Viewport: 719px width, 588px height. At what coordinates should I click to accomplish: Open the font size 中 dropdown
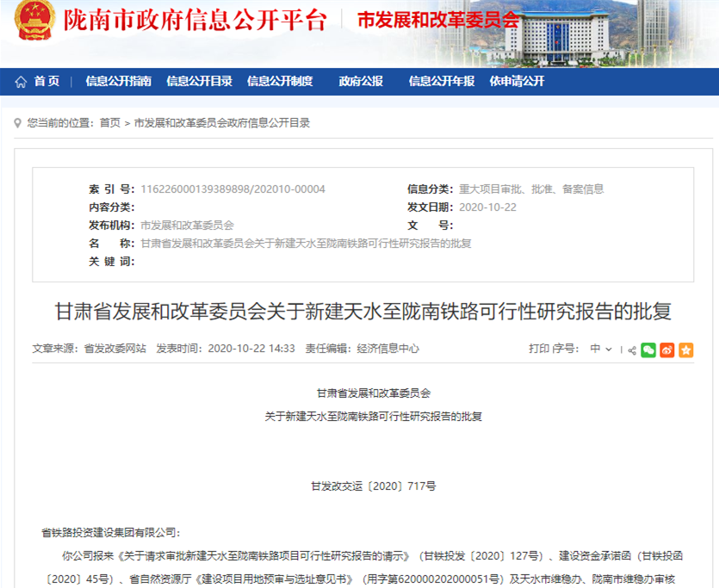[x=600, y=350]
